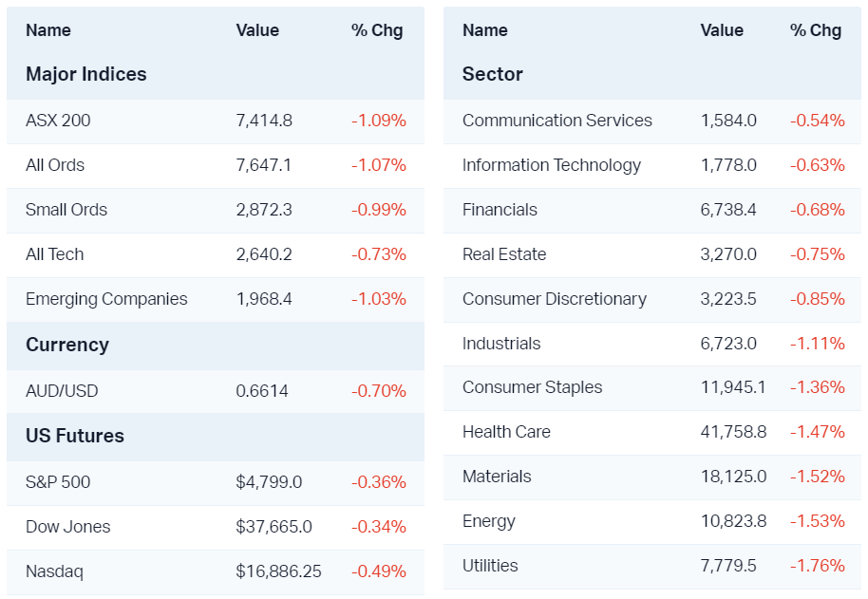Select the Dow Jones futures label

tap(68, 527)
